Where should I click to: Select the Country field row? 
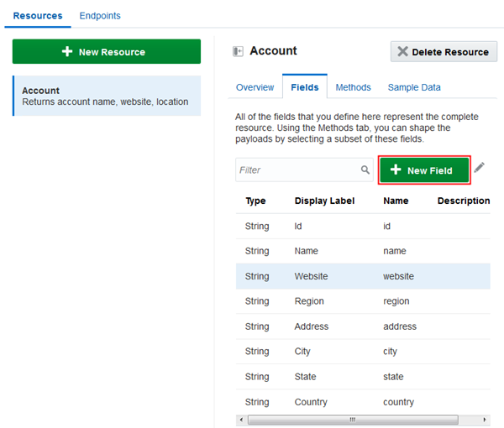(x=363, y=402)
